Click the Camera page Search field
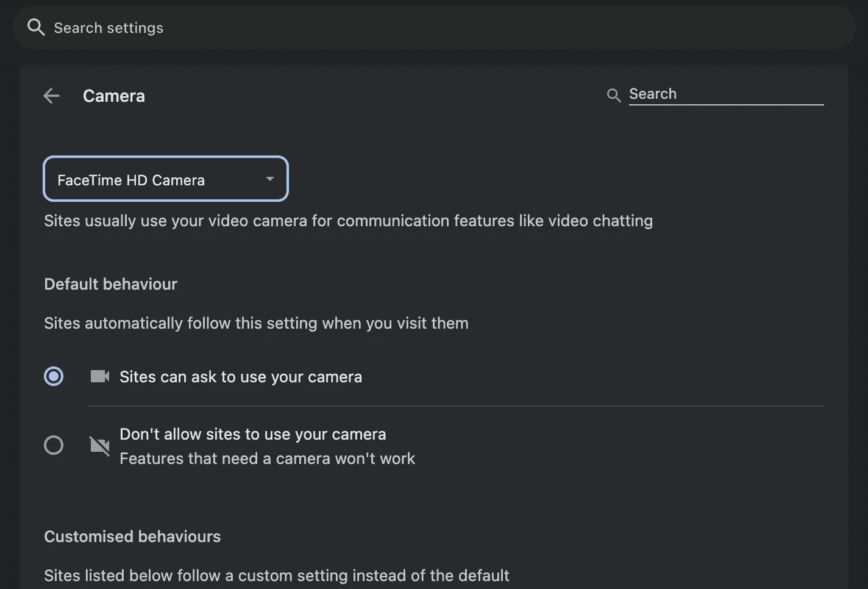Image resolution: width=868 pixels, height=589 pixels. (725, 94)
